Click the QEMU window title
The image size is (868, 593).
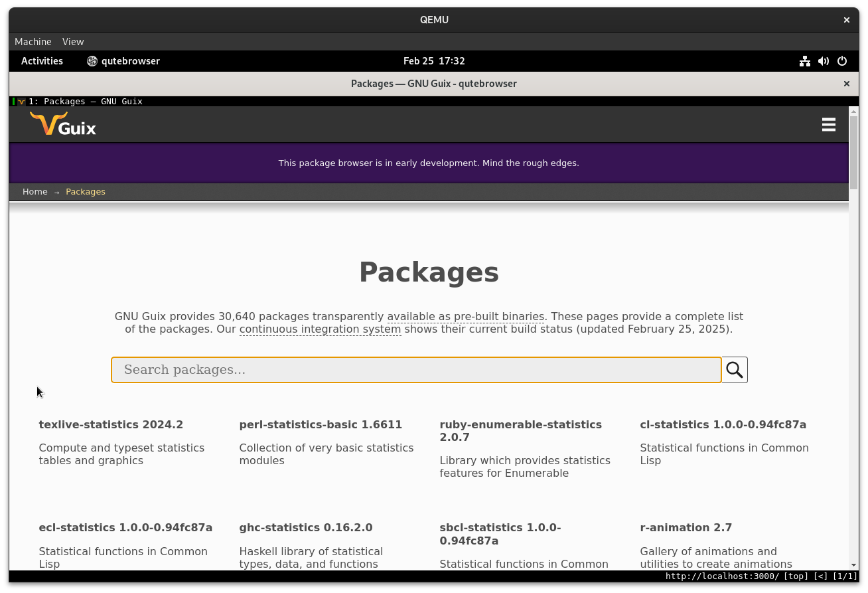point(434,20)
